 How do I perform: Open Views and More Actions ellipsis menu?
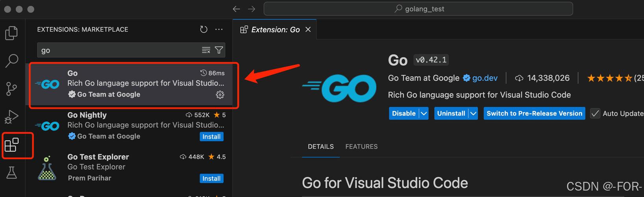point(219,30)
